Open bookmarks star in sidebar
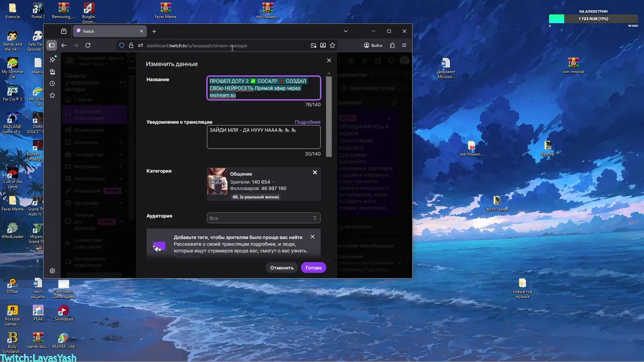Viewport: 644px width, 362px height. pos(52,96)
